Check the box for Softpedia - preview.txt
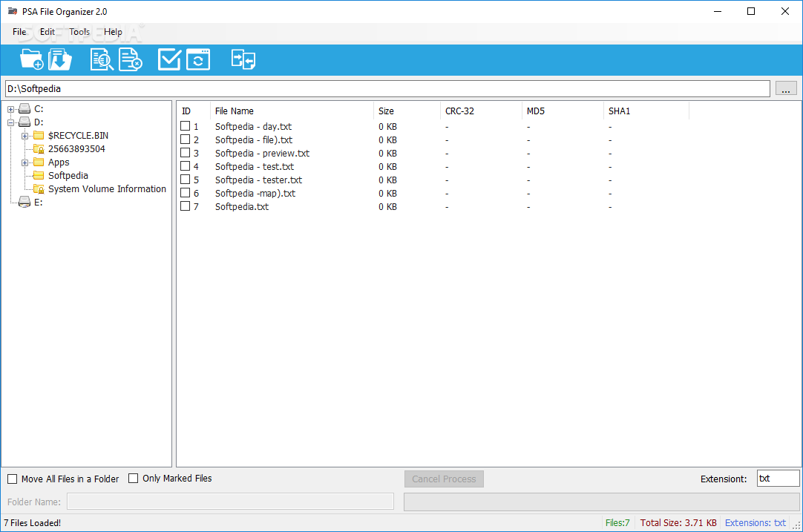 click(186, 153)
